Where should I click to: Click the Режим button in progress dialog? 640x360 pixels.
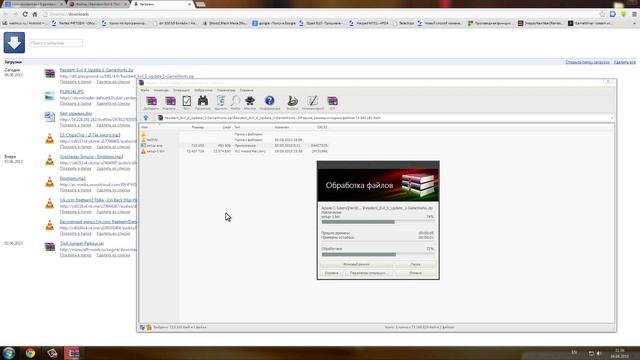click(x=369, y=273)
